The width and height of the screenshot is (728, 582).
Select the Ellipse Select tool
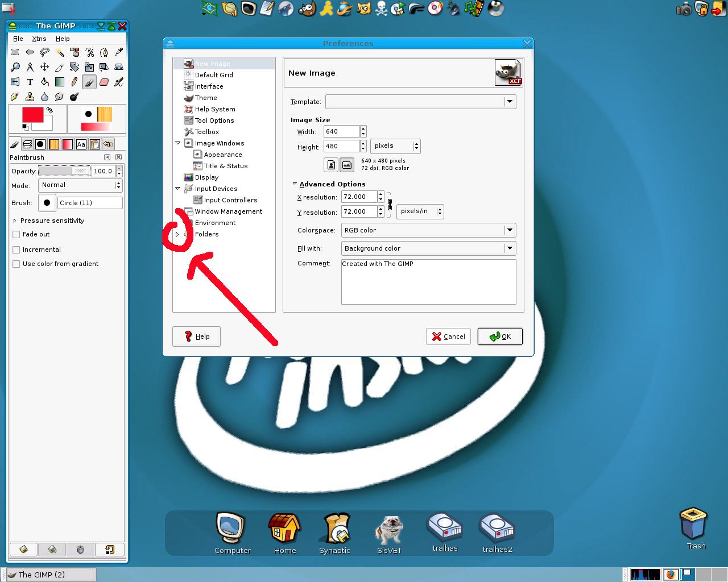pos(30,52)
